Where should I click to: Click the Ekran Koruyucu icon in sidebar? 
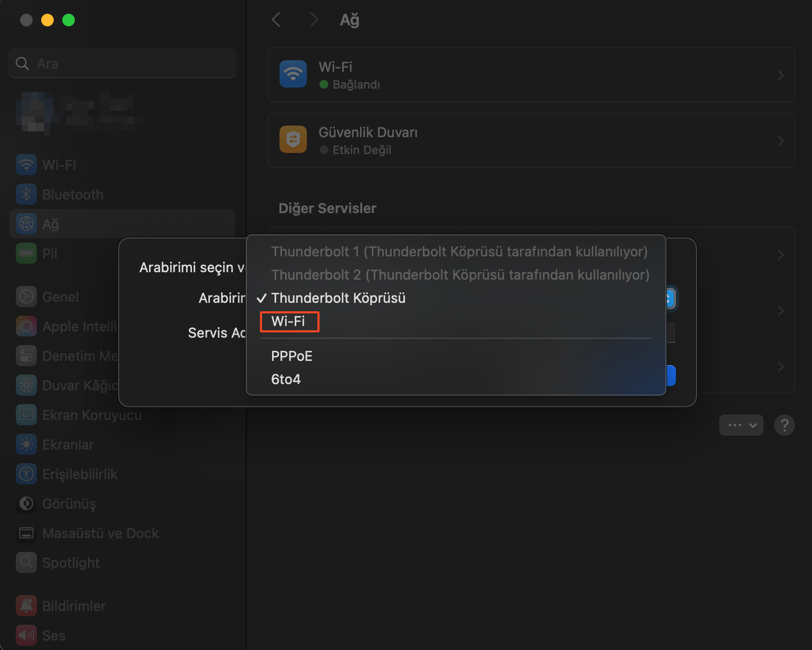tap(26, 415)
